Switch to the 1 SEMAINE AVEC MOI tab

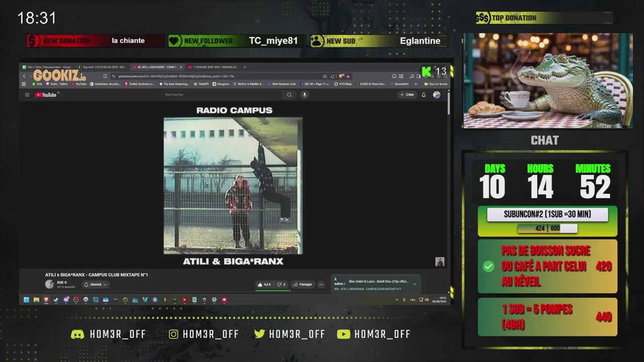[212, 67]
